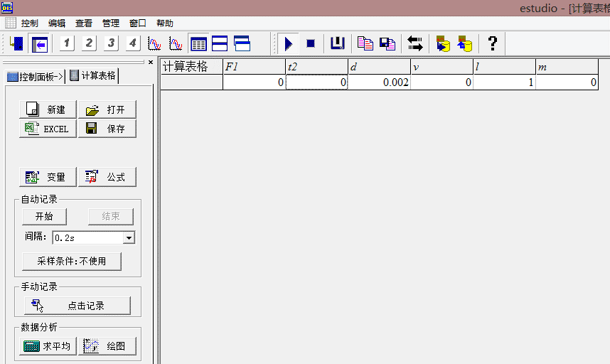
Task: Toggle the 采样条件:不使用 button
Action: point(71,261)
